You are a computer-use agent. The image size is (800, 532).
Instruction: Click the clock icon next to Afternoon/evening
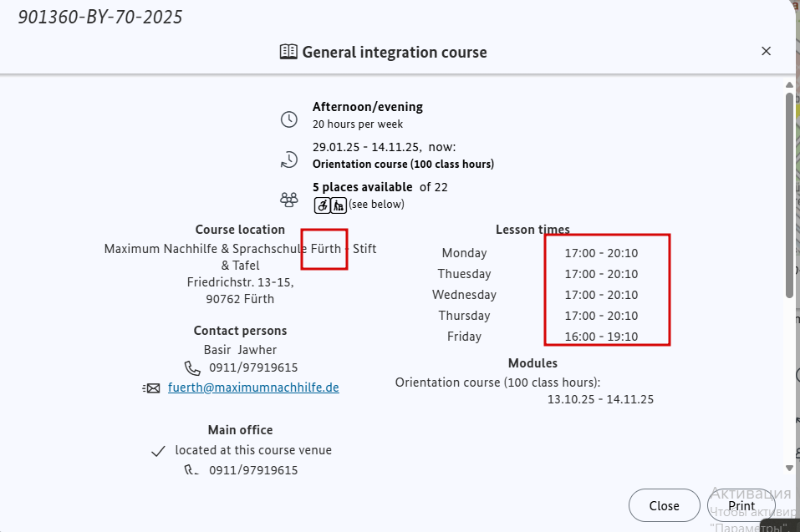pyautogui.click(x=288, y=119)
